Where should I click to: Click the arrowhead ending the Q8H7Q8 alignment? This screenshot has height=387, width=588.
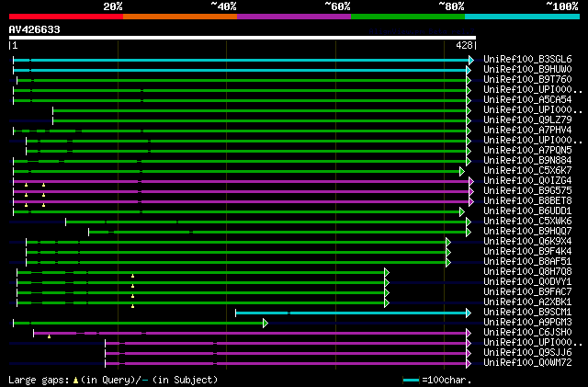pyautogui.click(x=387, y=272)
